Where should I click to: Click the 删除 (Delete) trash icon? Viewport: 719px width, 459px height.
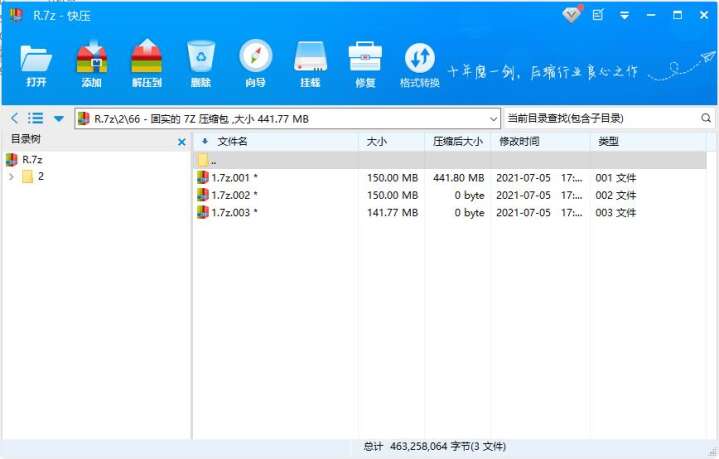point(201,62)
